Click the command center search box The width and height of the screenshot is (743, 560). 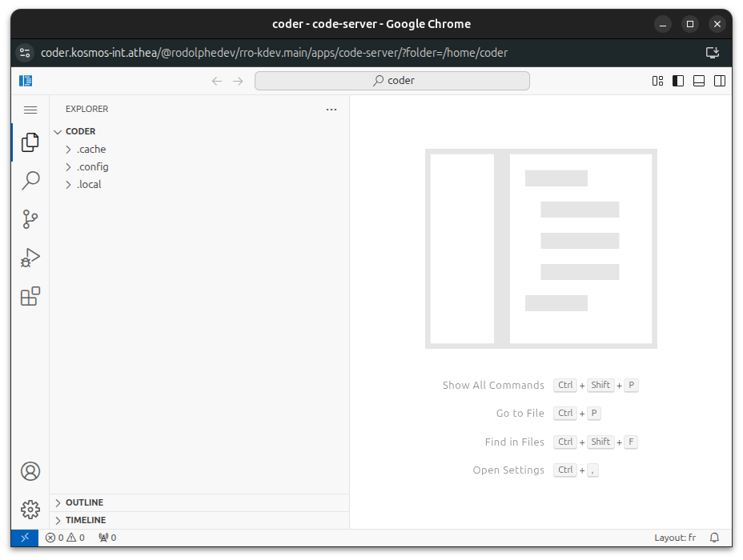click(392, 80)
